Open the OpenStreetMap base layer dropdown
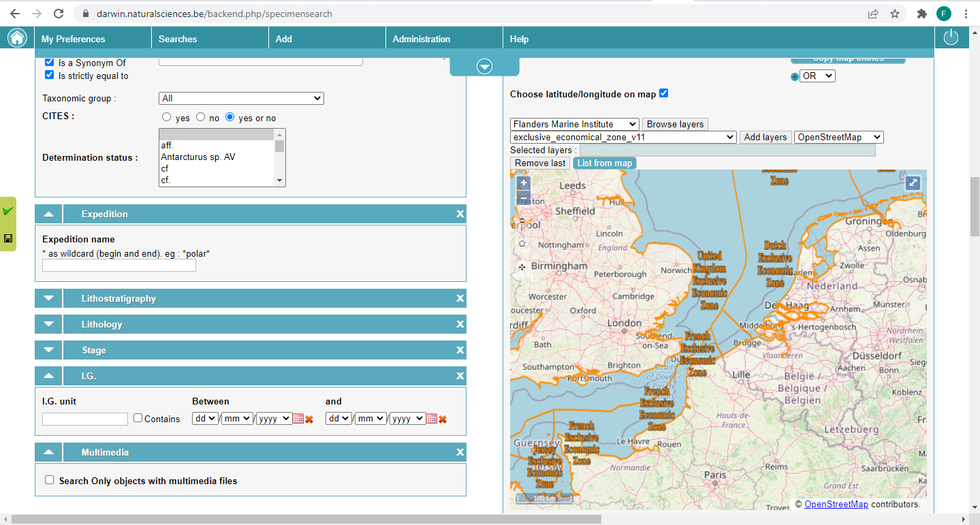 838,137
